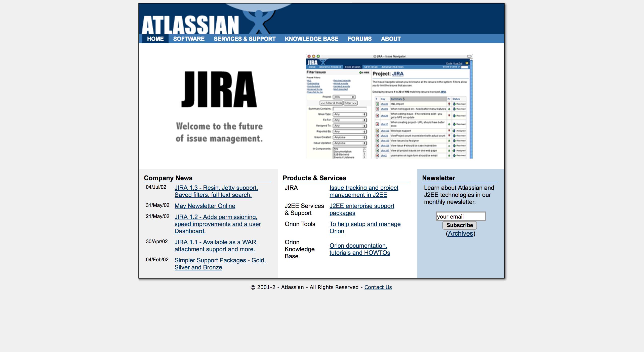Click the JIRA screenshot thumbnail image
The image size is (644, 352).
[x=389, y=107]
